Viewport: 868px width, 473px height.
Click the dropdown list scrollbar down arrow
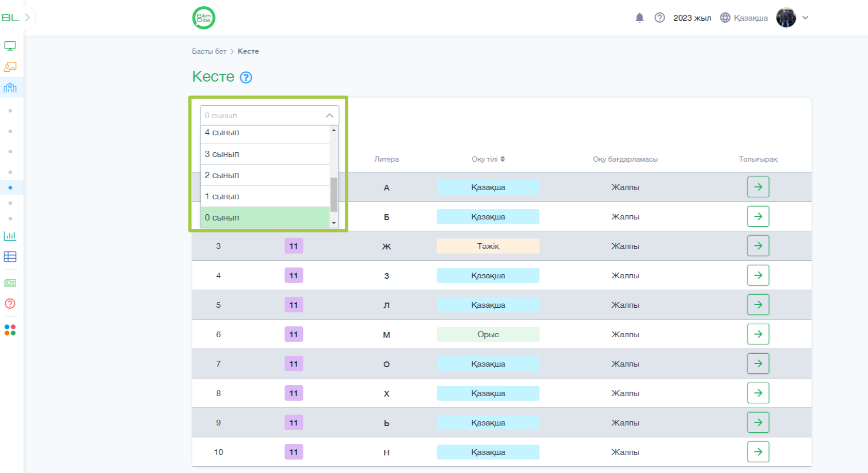[x=334, y=223]
